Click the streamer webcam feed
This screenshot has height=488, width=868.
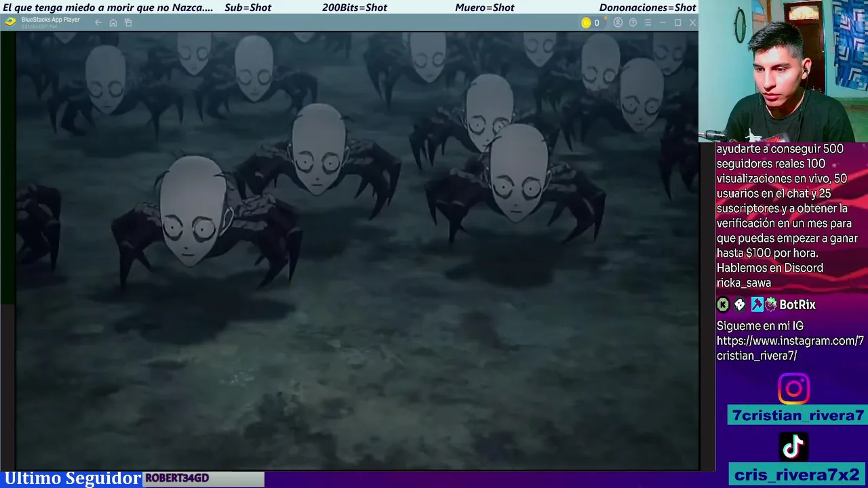click(x=783, y=70)
